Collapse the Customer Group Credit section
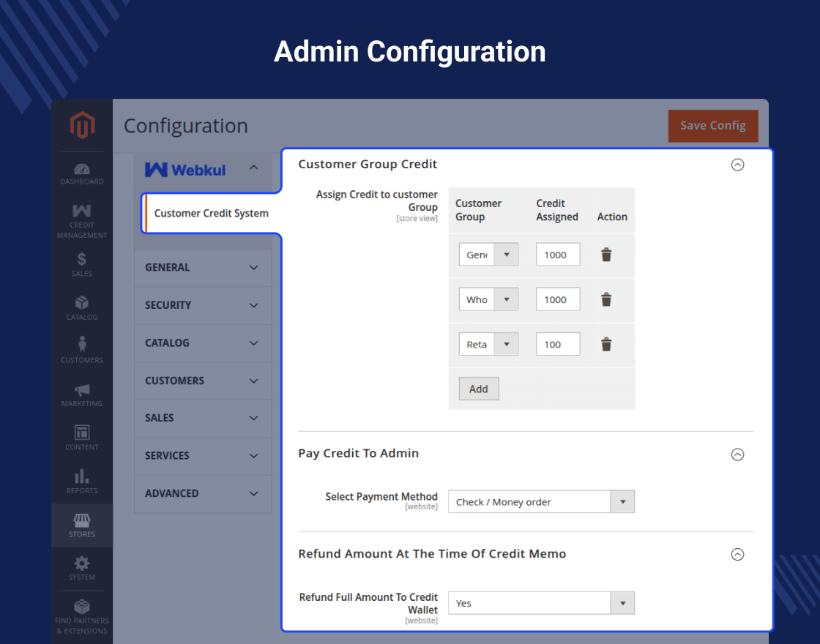This screenshot has height=644, width=820. pos(737,165)
